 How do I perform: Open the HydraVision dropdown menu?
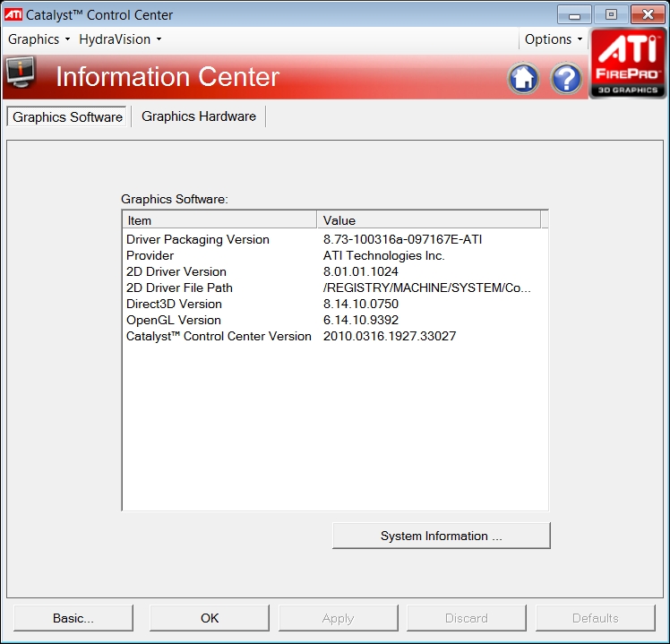click(x=120, y=39)
